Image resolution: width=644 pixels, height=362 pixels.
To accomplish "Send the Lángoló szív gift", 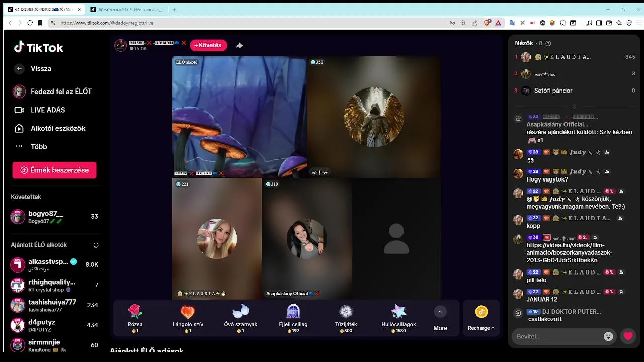I will coord(188,318).
